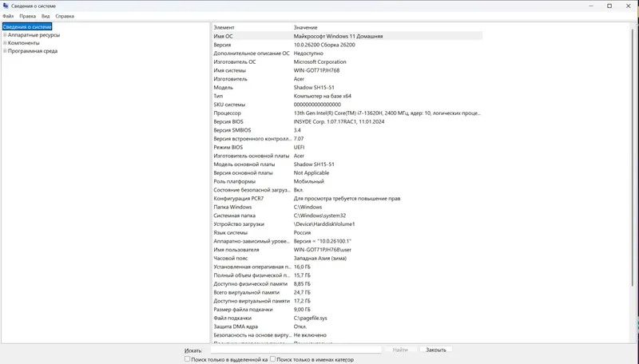Select the Дополнительное описание ОС row
Viewport: 639px width, 364px height.
click(347, 53)
